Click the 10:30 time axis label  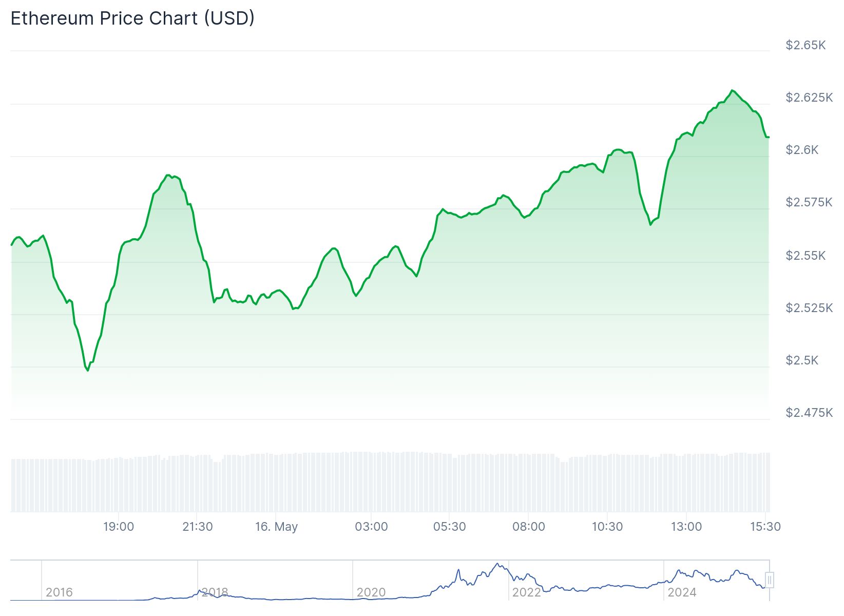click(x=607, y=527)
